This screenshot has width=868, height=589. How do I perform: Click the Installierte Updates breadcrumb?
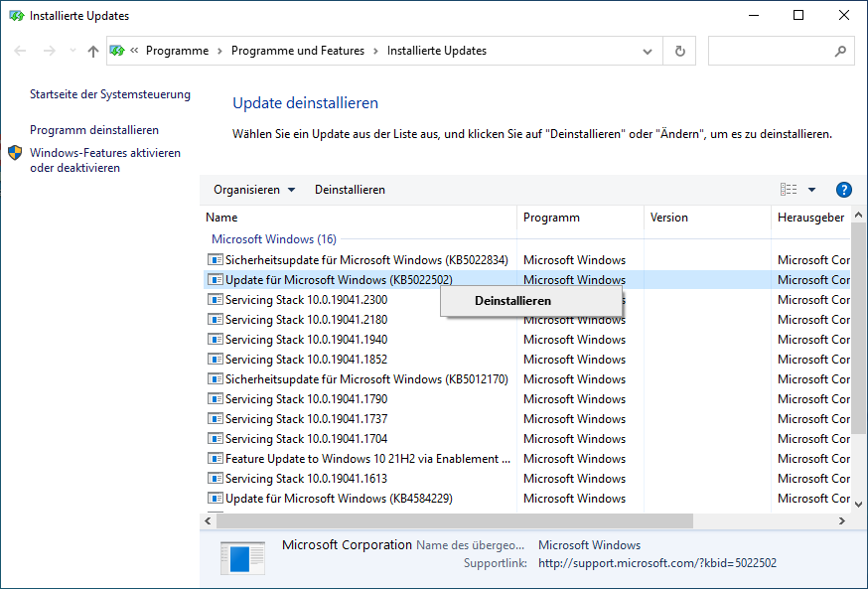pos(437,51)
